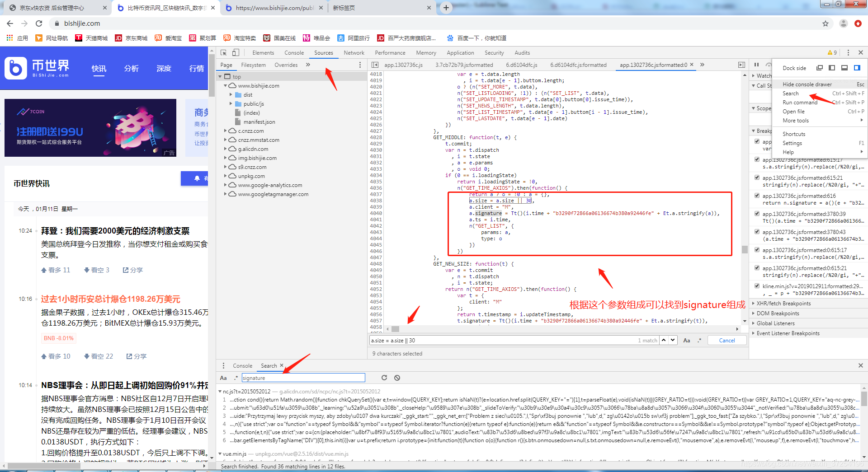
Task: Refresh the drawer search results
Action: coord(384,378)
